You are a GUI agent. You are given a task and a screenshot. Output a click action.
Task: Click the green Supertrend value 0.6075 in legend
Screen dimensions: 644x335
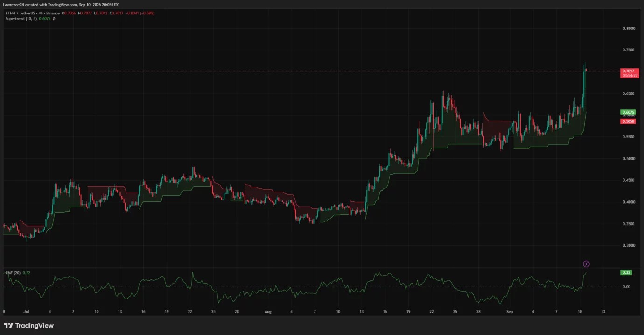coord(44,19)
